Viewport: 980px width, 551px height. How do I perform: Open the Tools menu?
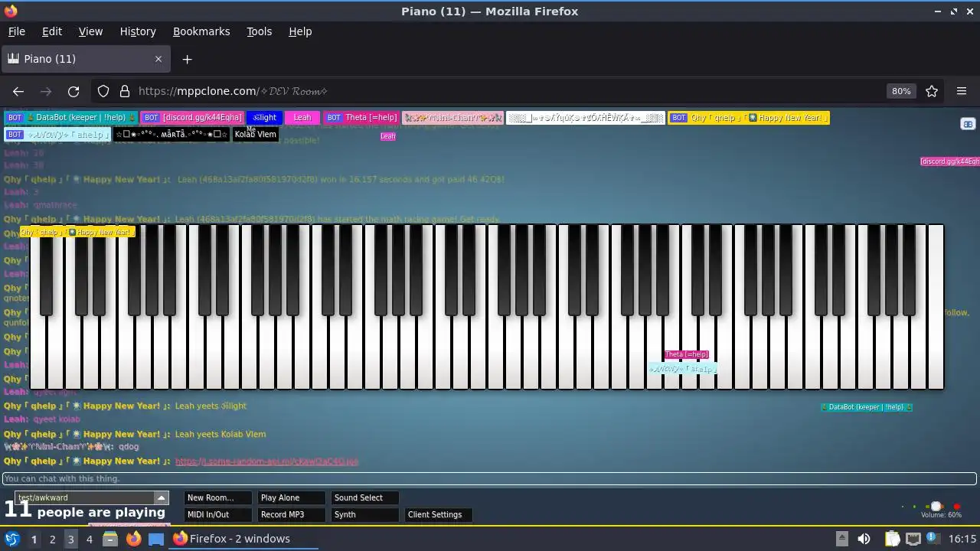click(x=260, y=31)
